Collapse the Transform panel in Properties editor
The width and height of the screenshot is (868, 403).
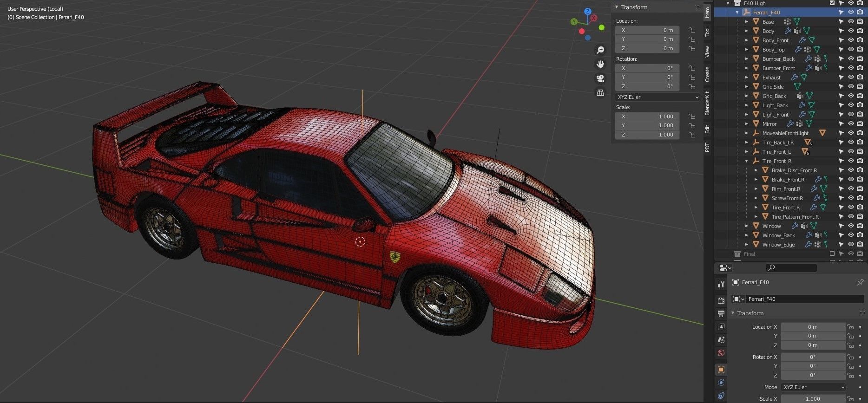[x=733, y=313]
